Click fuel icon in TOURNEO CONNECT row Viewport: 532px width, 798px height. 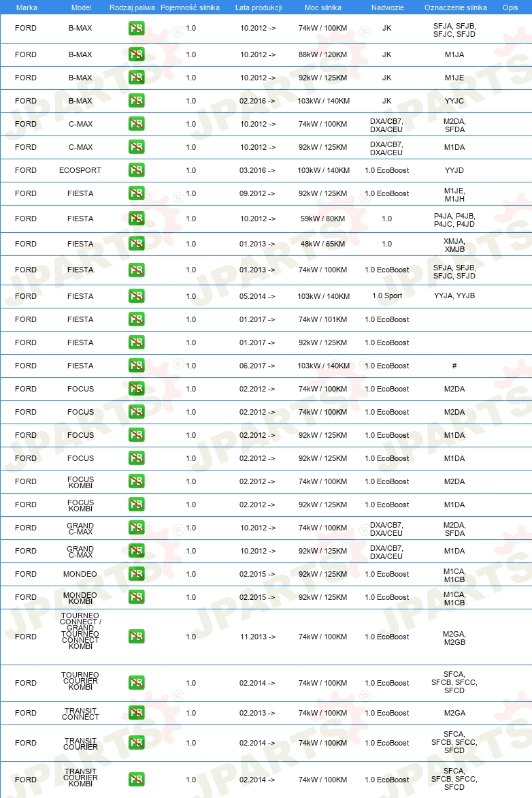pos(136,637)
